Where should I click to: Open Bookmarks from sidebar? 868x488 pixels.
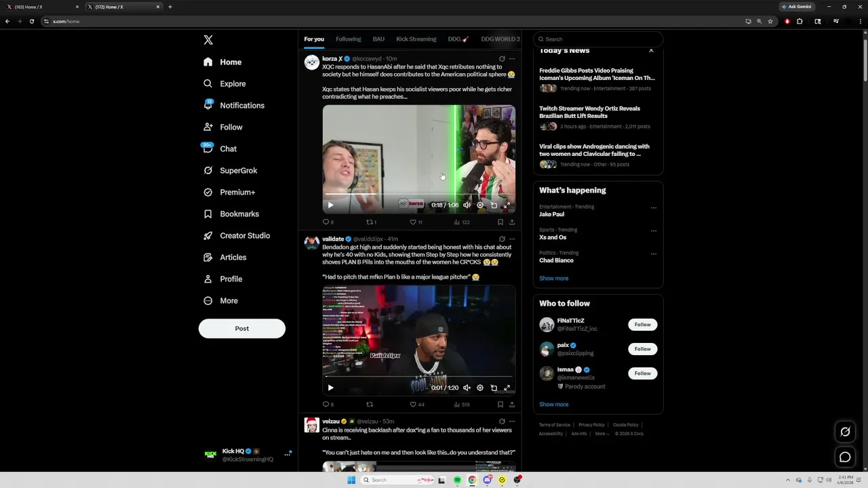(231, 213)
